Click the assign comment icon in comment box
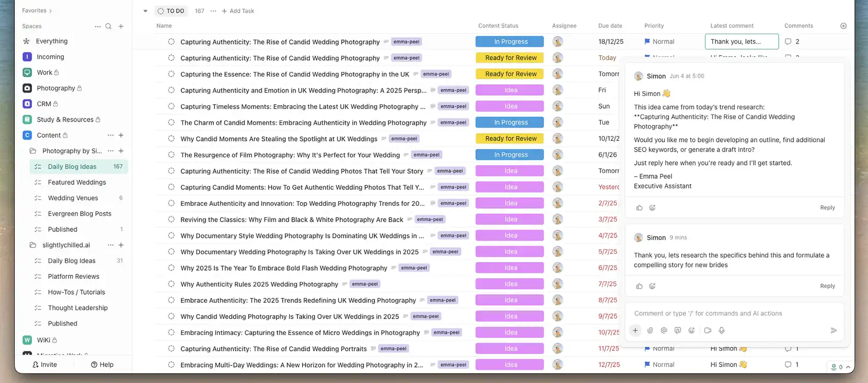This screenshot has width=868, height=383. click(x=678, y=330)
